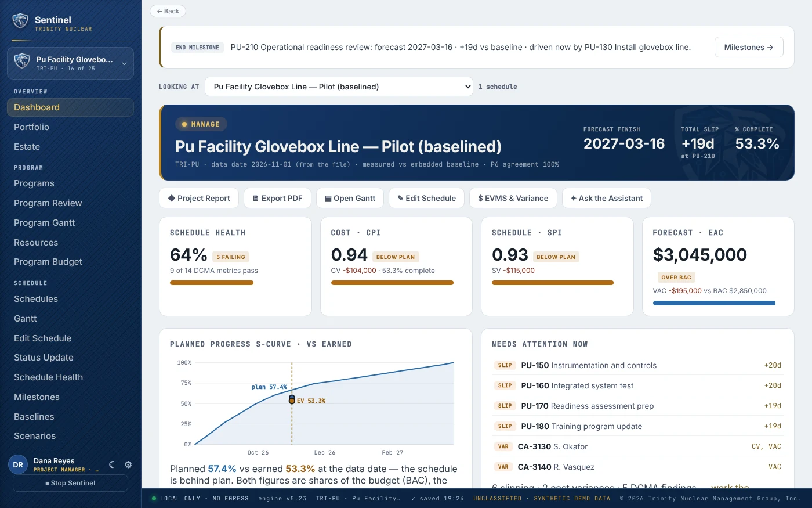Screen dimensions: 812x508
Task: Open Scenarios page
Action: pos(70,436)
